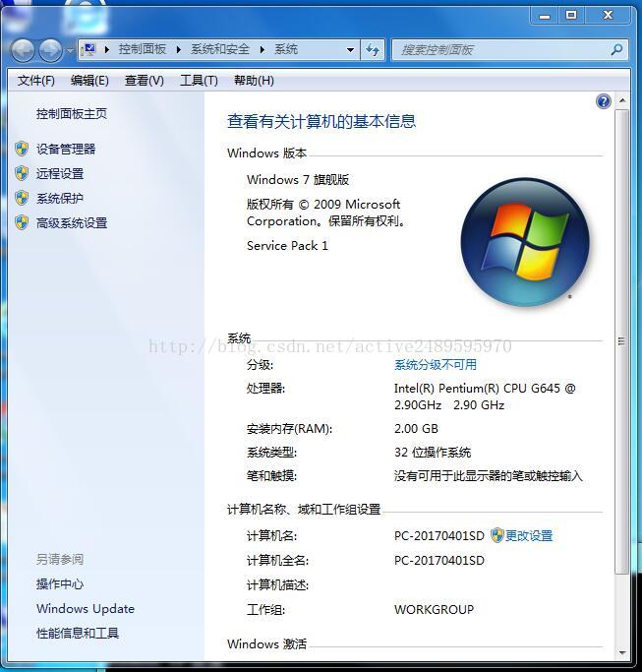
Task: Click the Windows 7 旗舰版 text
Action: [298, 180]
